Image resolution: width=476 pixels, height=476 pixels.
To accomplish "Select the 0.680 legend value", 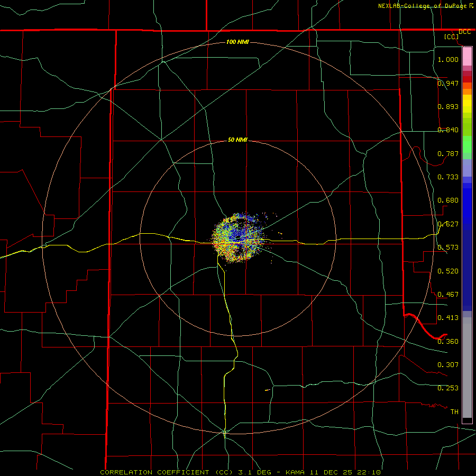I will (x=448, y=200).
